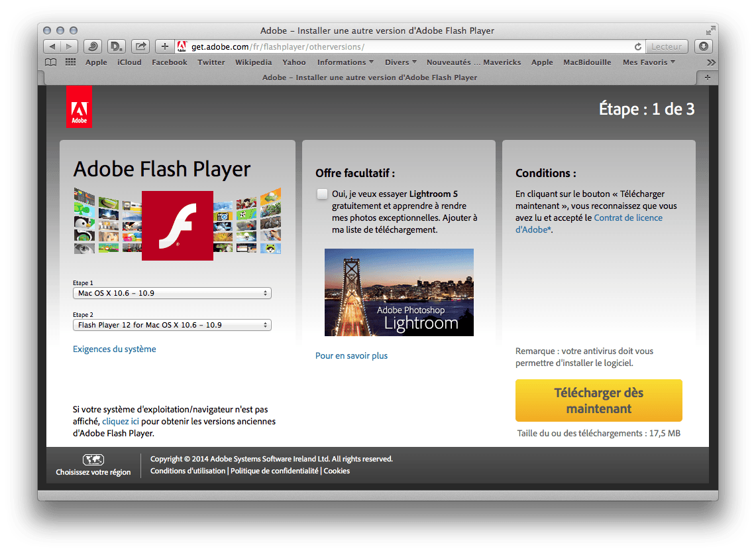Open the Wikipedia bookmark
This screenshot has width=756, height=553.
[254, 62]
